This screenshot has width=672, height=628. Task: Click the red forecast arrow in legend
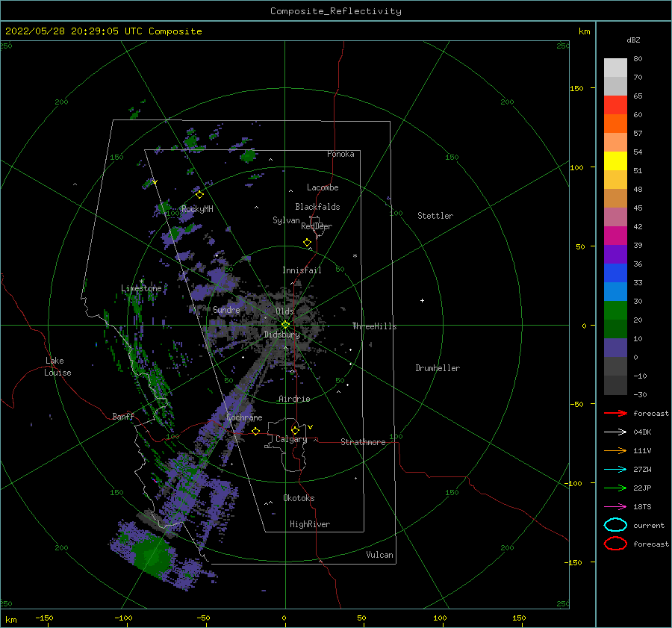point(615,413)
